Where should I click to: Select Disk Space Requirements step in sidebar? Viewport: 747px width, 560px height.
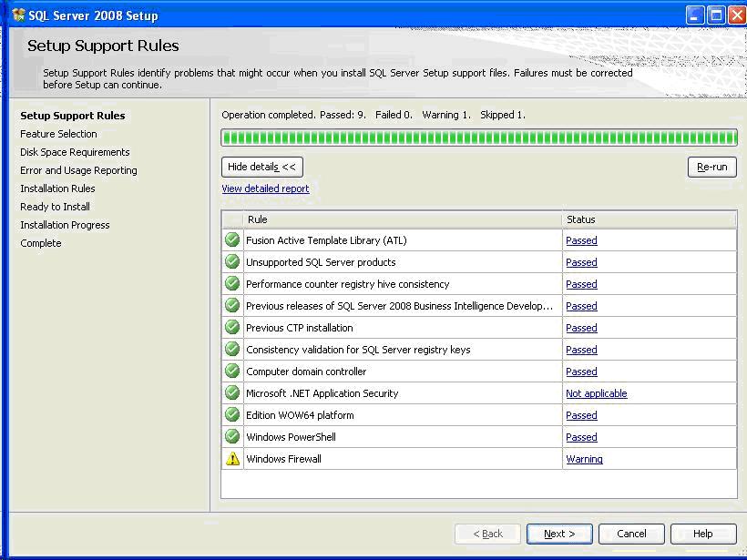coord(75,152)
